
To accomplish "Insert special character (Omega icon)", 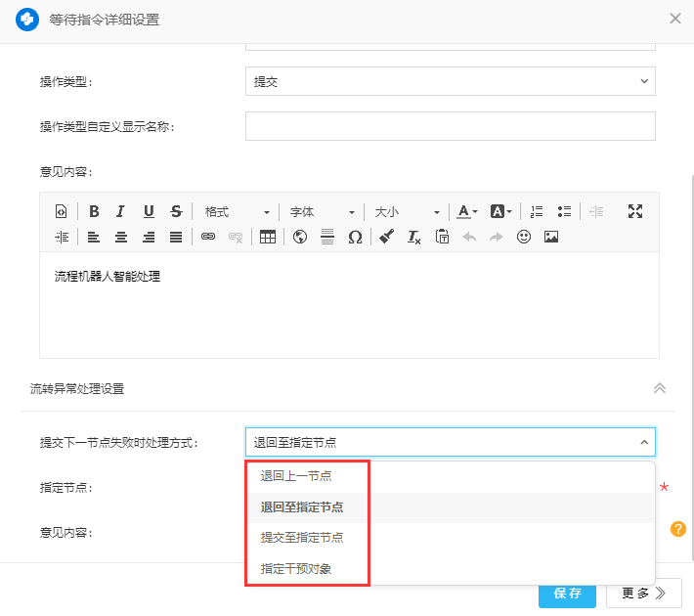I will pyautogui.click(x=355, y=237).
